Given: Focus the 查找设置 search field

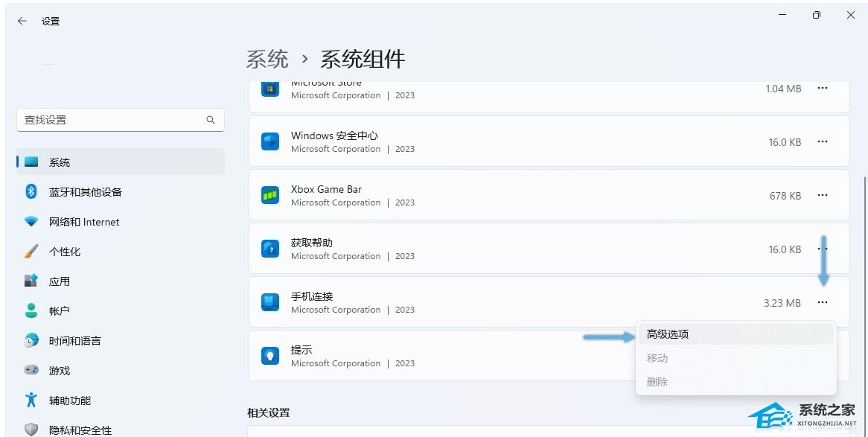Looking at the screenshot, I should coord(121,120).
